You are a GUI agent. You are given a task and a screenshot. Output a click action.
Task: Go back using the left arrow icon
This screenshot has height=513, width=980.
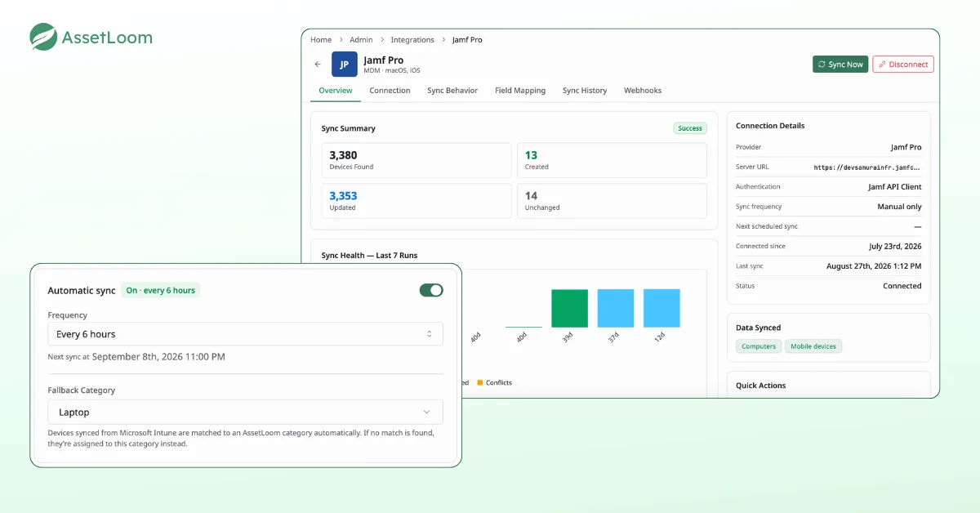[x=318, y=65]
